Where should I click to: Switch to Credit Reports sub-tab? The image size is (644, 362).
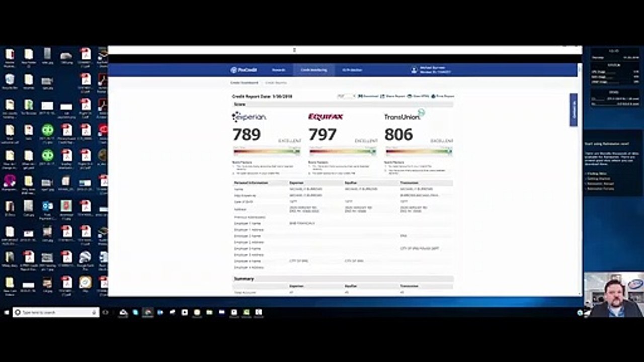point(276,82)
